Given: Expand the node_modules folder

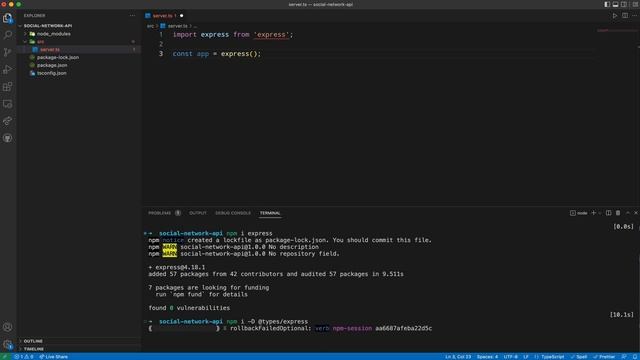Looking at the screenshot, I should (x=53, y=34).
